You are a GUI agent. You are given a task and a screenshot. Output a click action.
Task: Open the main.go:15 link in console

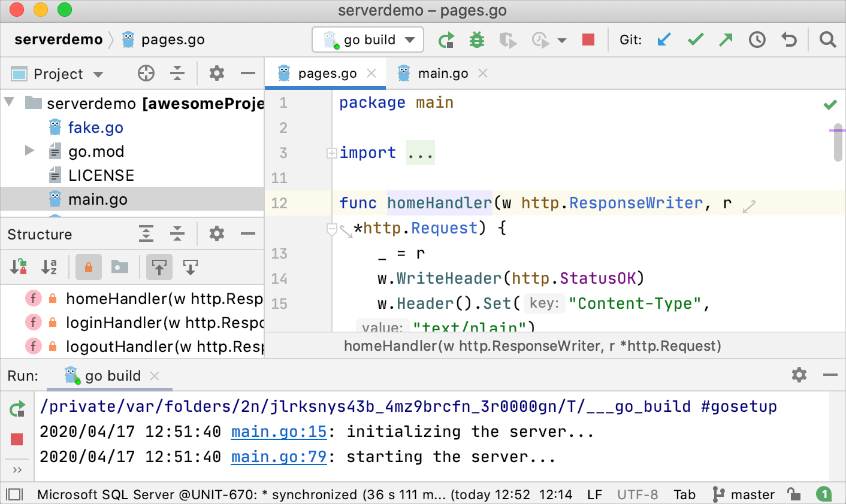tap(279, 432)
